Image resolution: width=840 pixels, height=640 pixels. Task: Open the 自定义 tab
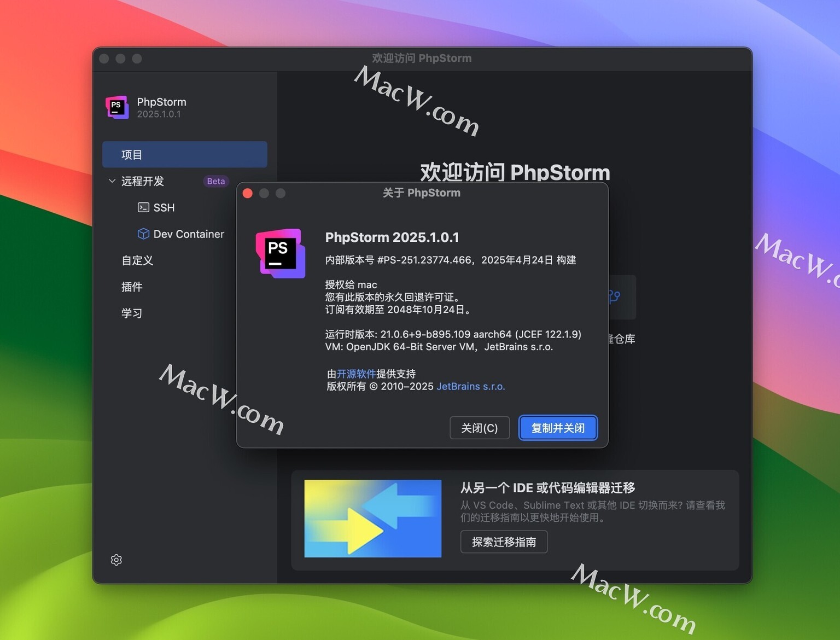137,260
